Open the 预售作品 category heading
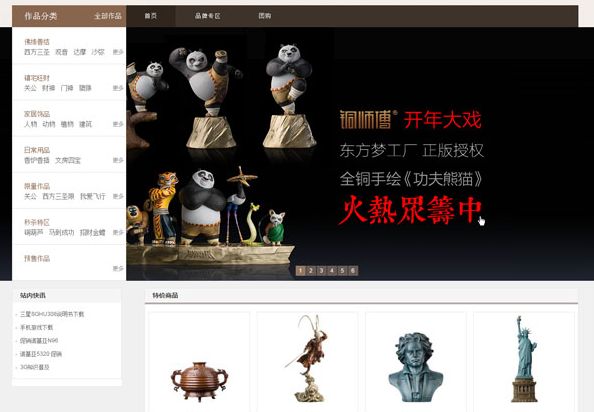The image size is (594, 412). (x=37, y=258)
